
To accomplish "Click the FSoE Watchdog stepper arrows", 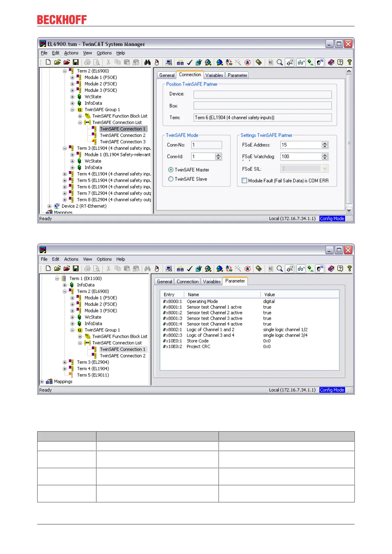I will click(325, 157).
